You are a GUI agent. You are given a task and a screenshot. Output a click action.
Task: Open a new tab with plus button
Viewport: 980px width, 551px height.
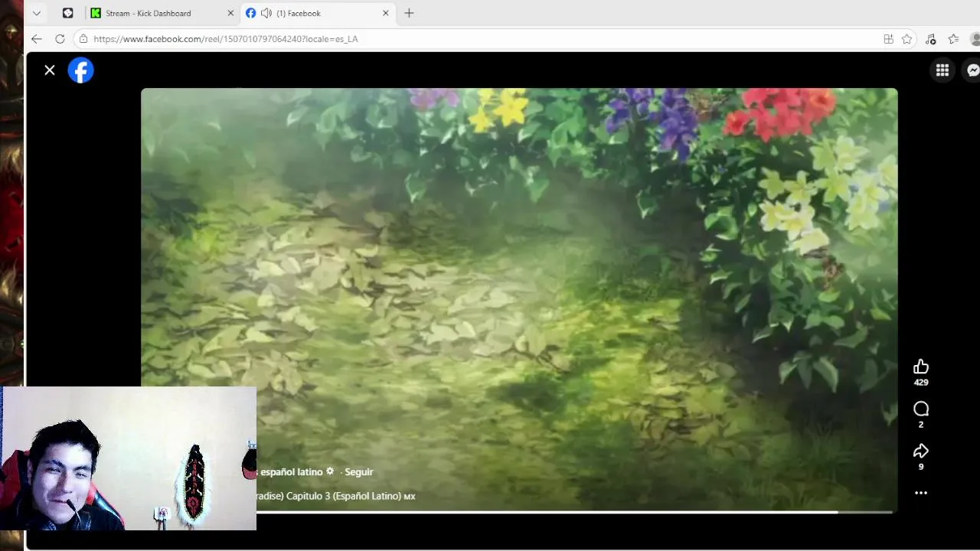point(409,13)
